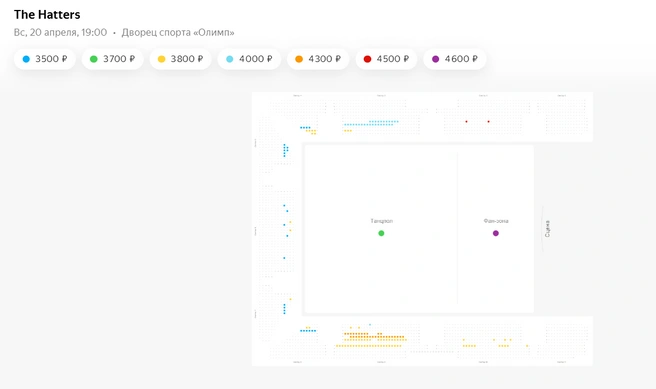The image size is (656, 389).
Task: Click the 'The Hatters' event title
Action: point(47,15)
